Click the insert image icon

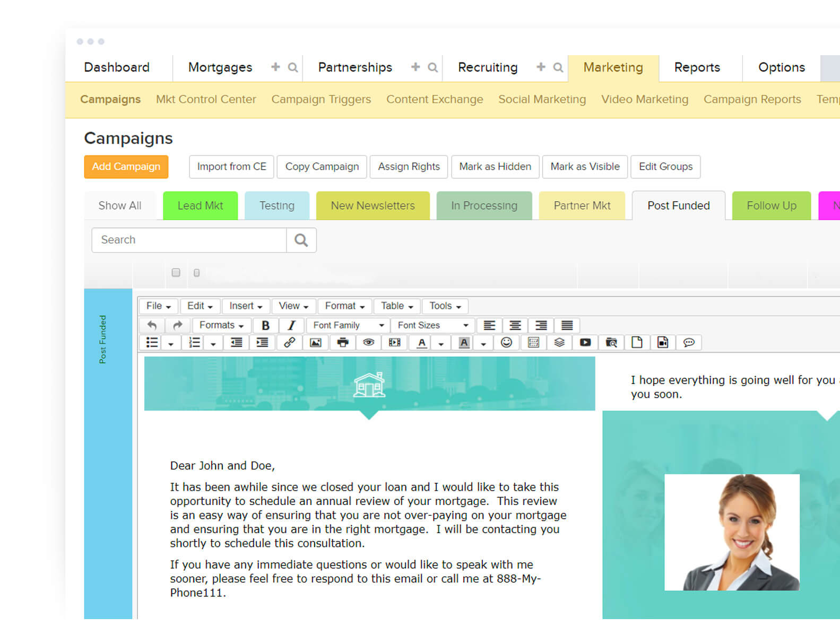tap(316, 343)
